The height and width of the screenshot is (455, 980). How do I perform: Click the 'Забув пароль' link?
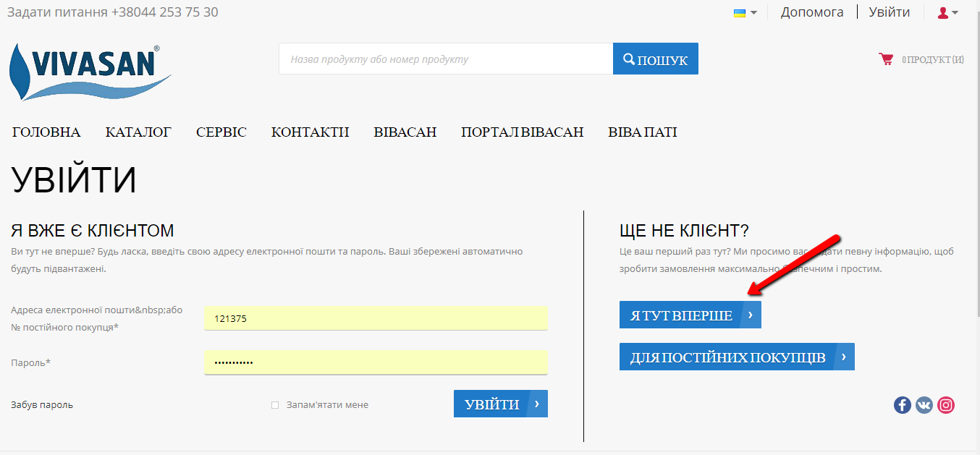(42, 405)
